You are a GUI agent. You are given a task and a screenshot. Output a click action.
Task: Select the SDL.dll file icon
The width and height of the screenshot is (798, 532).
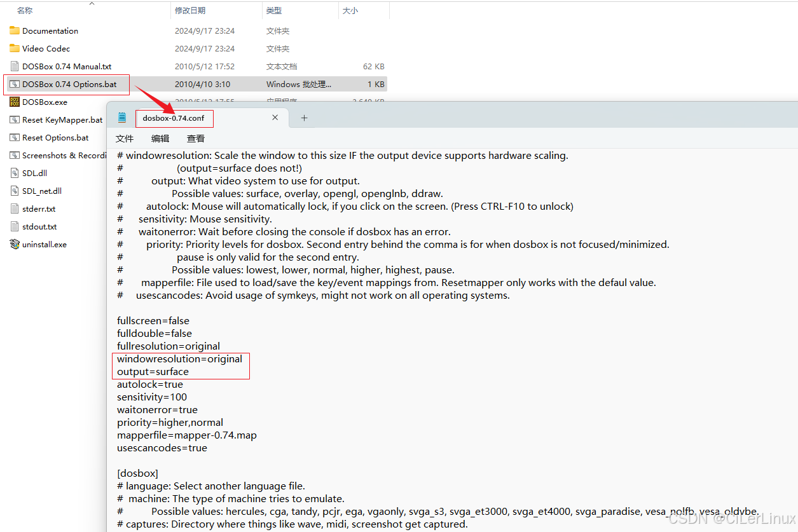pyautogui.click(x=15, y=173)
